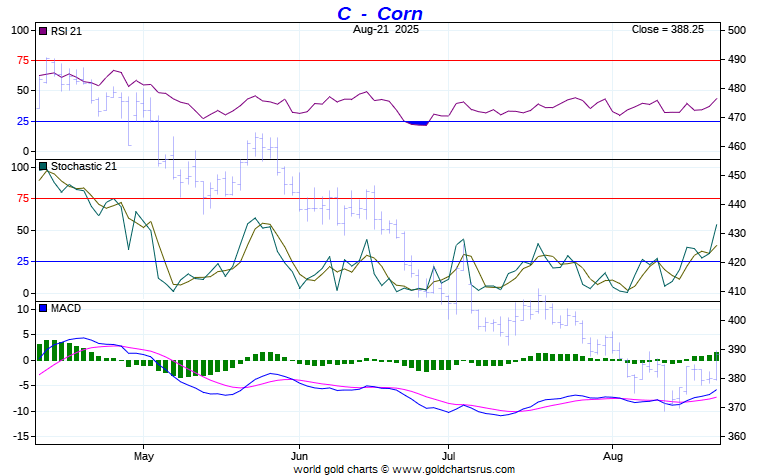Click the 'Jun' x-axis label
The image size is (760, 475).
click(299, 456)
